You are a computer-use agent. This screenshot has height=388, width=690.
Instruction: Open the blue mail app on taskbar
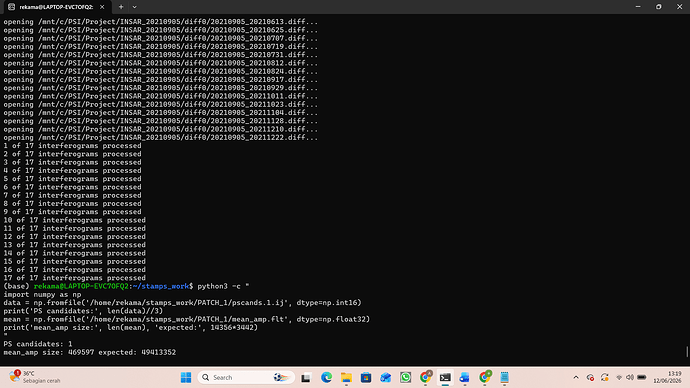point(385,377)
